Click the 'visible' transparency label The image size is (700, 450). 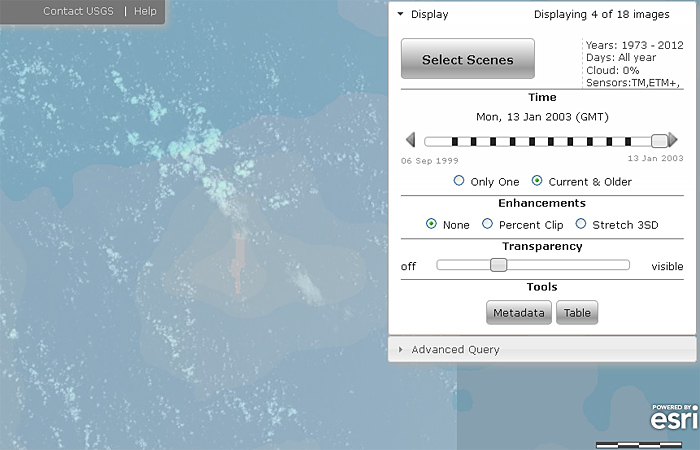click(x=667, y=267)
